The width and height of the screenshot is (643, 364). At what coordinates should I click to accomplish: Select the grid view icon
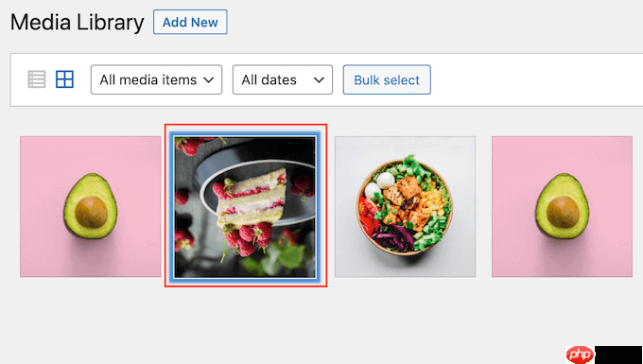coord(65,79)
